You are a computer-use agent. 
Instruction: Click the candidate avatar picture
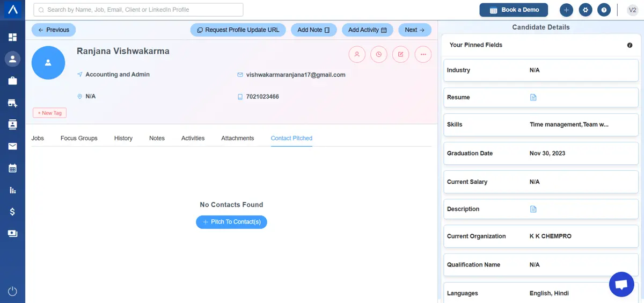48,63
